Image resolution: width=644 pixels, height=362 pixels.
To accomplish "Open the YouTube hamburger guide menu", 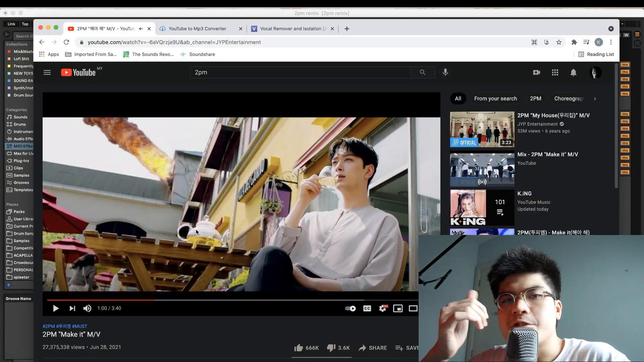I will click(47, 72).
